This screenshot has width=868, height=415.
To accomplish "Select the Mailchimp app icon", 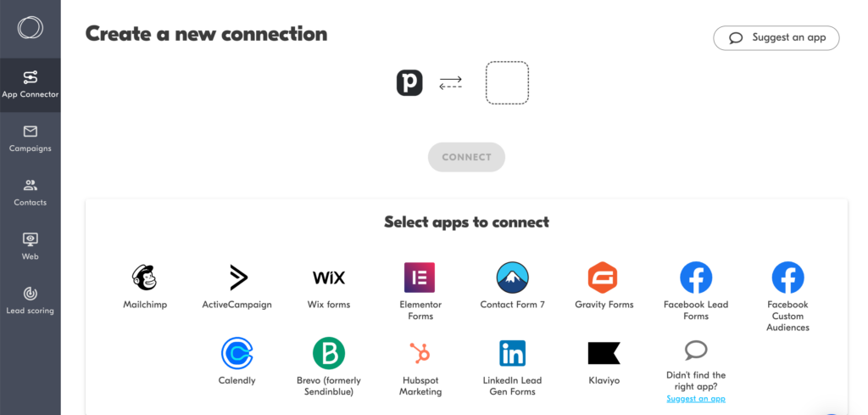I will (x=145, y=278).
